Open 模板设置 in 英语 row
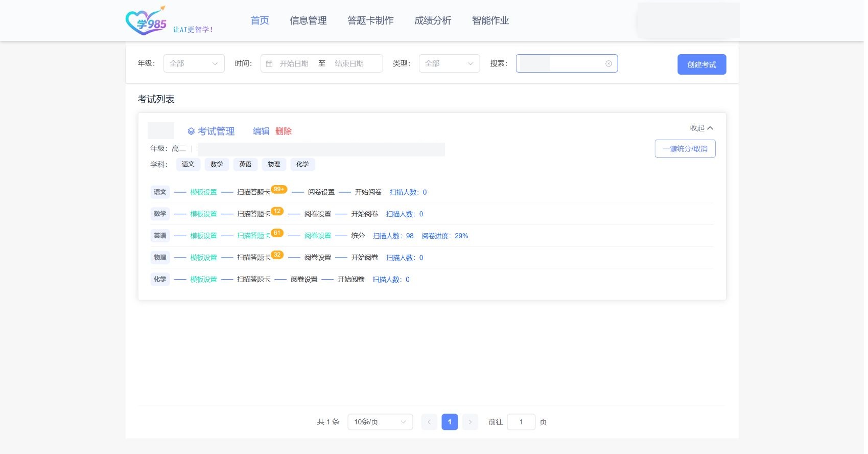Image resolution: width=868 pixels, height=454 pixels. 204,236
